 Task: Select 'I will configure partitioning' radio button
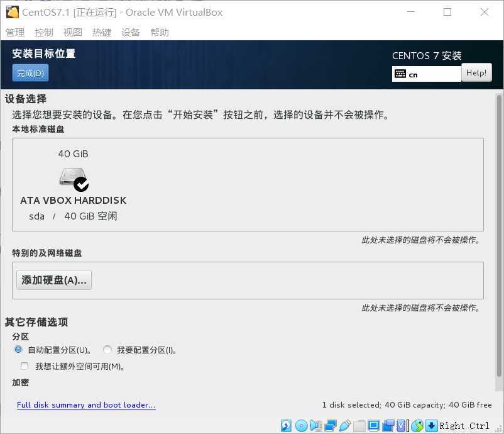point(107,349)
